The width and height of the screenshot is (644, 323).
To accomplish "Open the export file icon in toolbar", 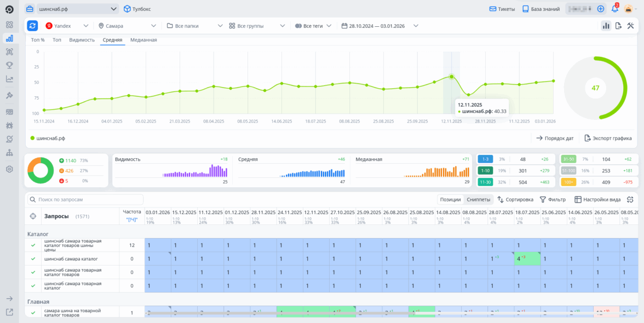I will click(x=618, y=26).
